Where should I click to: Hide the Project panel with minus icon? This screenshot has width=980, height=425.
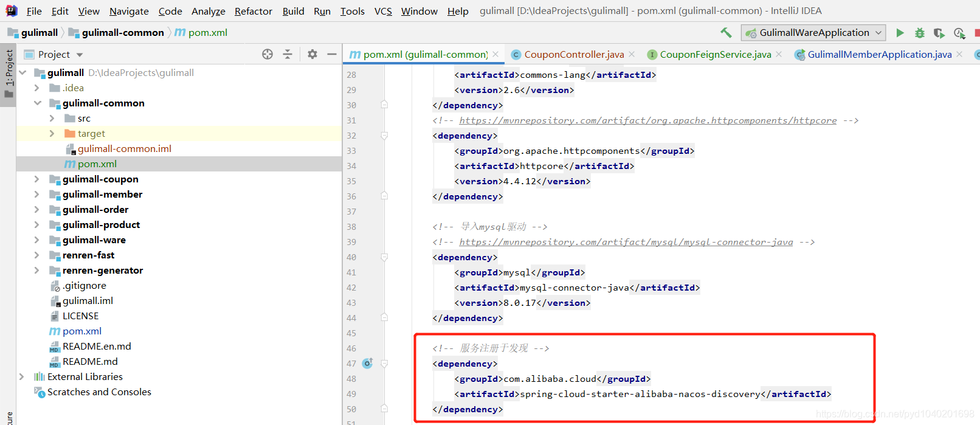tap(332, 54)
